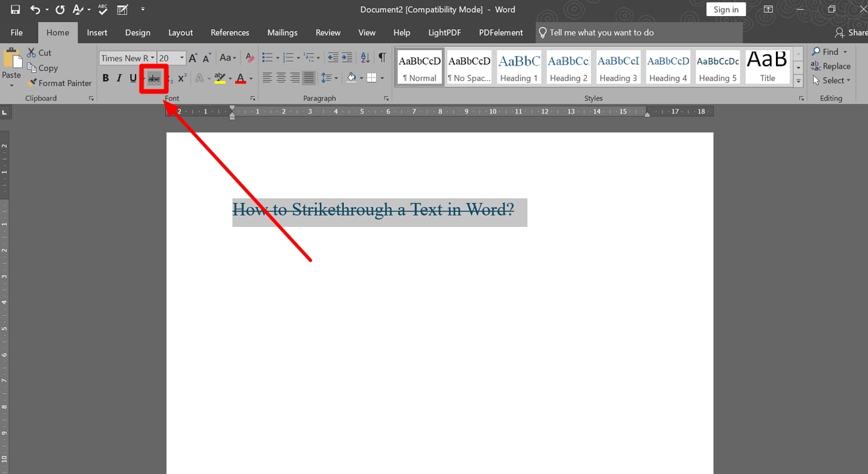
Task: Select the Format Painter tool
Action: [x=59, y=83]
